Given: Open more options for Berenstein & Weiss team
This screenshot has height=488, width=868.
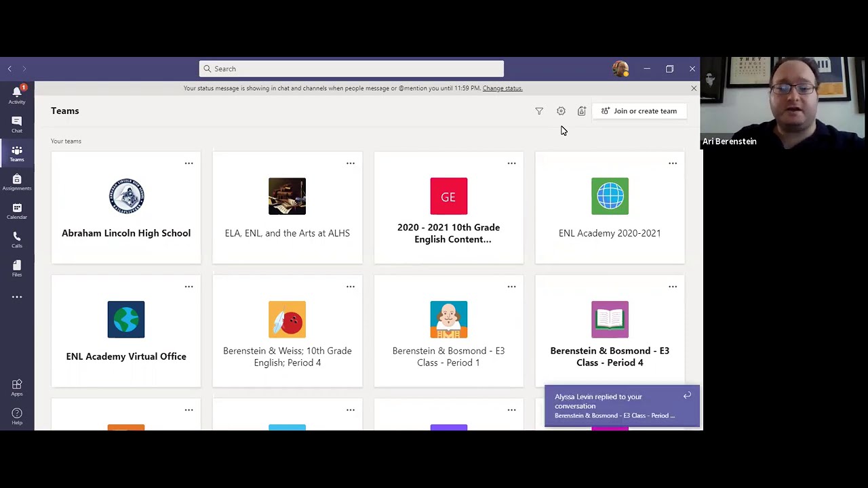Looking at the screenshot, I should (351, 287).
